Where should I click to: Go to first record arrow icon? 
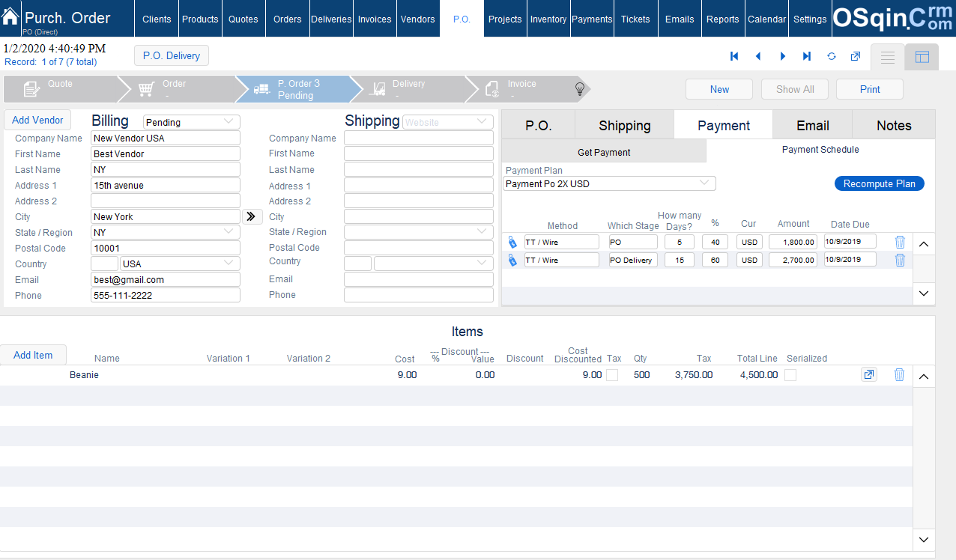coord(734,56)
